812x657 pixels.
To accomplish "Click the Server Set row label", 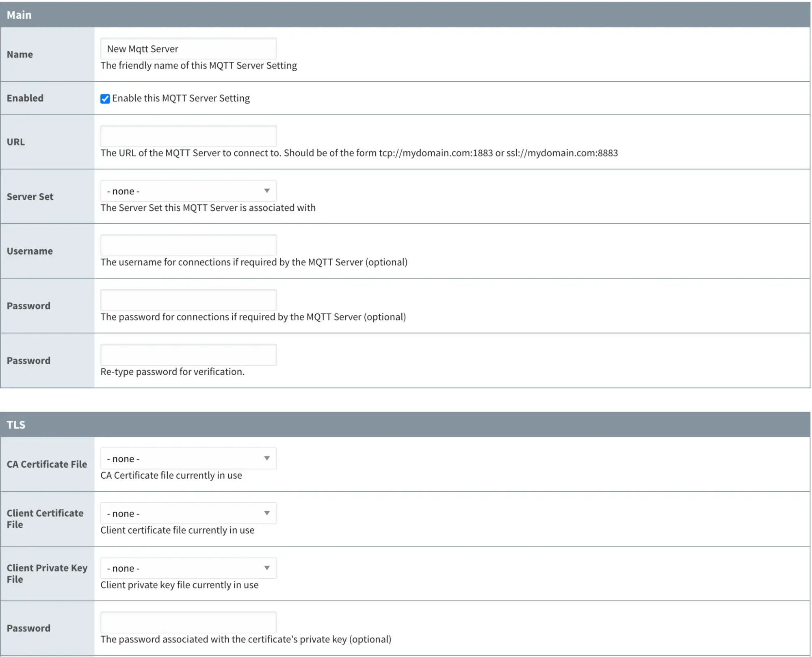I will (30, 197).
